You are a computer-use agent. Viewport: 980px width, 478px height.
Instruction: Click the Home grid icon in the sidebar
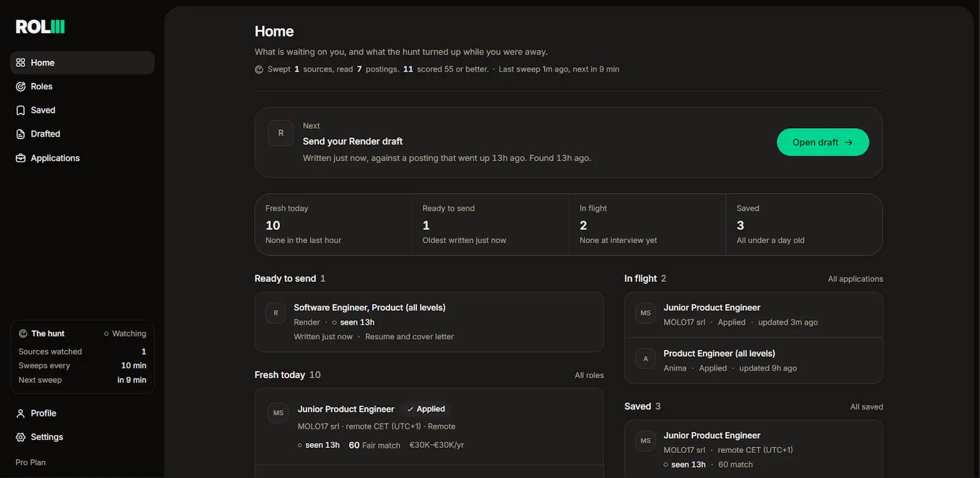[21, 63]
